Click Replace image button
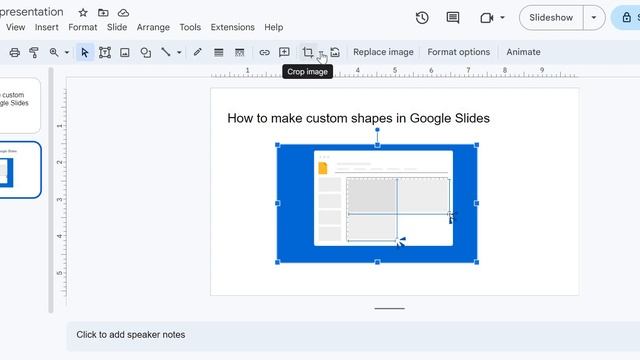This screenshot has width=640, height=360. pyautogui.click(x=383, y=52)
